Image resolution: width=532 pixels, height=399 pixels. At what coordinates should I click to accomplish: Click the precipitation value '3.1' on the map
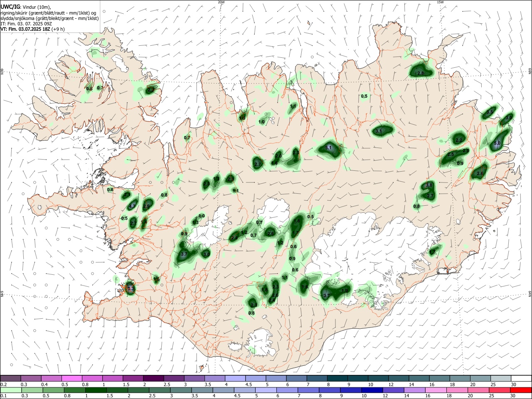click(379, 131)
